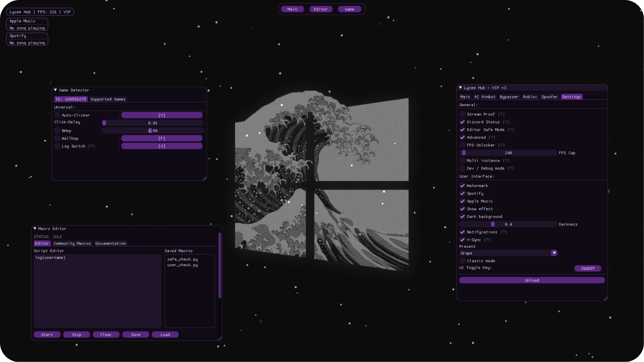Collapse the Lycee Hub VIP window triangle
644x362 pixels.
(460, 88)
